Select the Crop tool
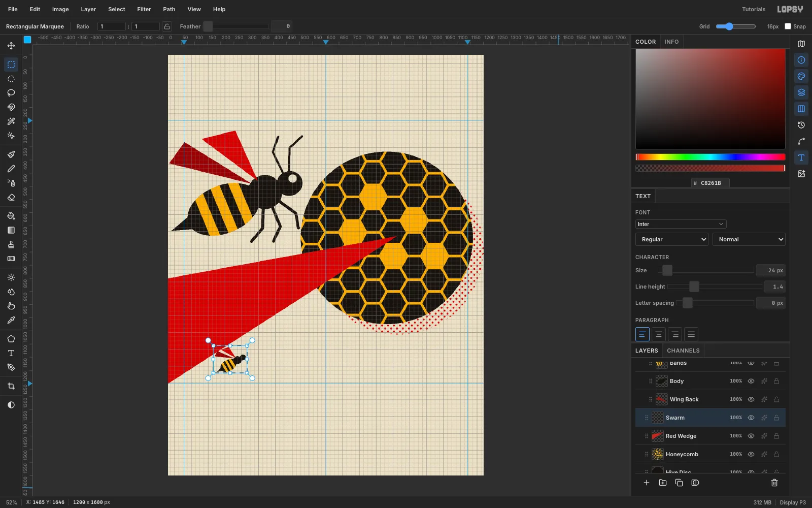The image size is (812, 508). [11, 386]
